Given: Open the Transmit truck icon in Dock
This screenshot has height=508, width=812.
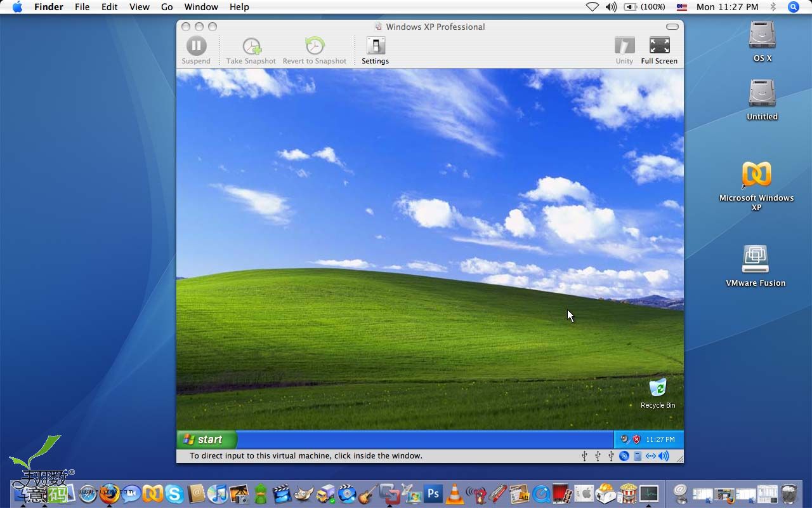Looking at the screenshot, I should click(325, 493).
